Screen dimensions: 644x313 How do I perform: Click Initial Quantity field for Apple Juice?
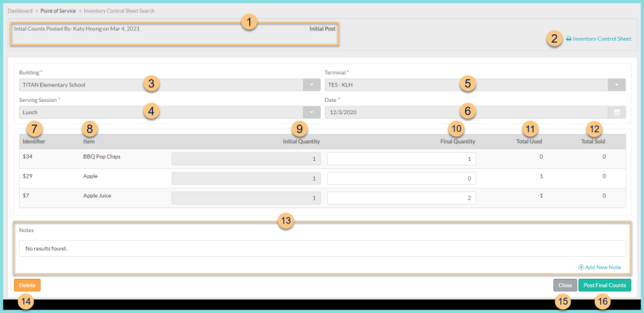click(x=246, y=198)
